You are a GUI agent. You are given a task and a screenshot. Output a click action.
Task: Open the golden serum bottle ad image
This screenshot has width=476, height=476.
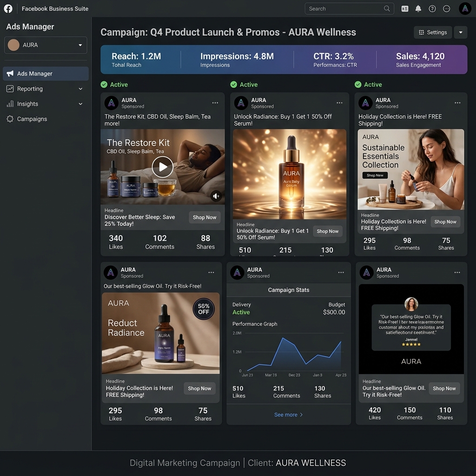[290, 174]
